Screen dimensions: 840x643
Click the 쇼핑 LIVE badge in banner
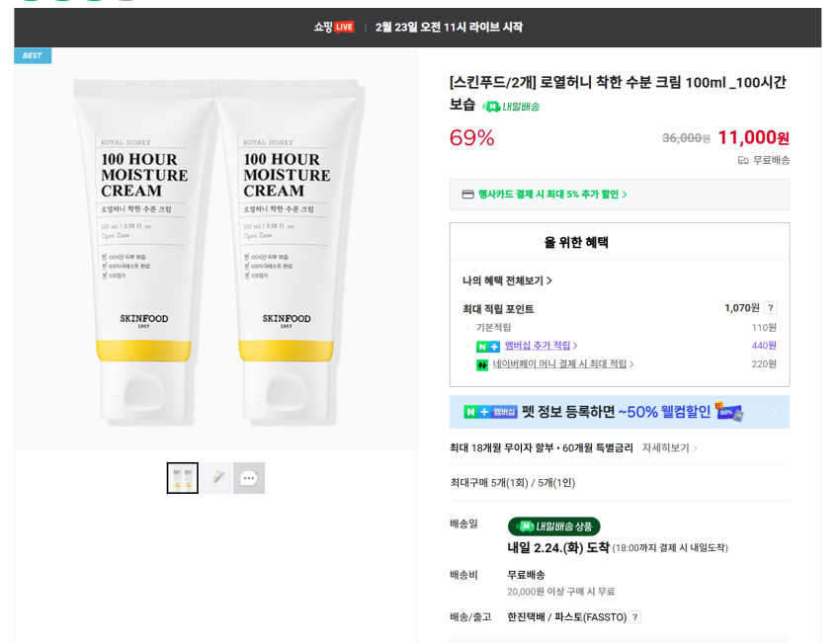[333, 28]
